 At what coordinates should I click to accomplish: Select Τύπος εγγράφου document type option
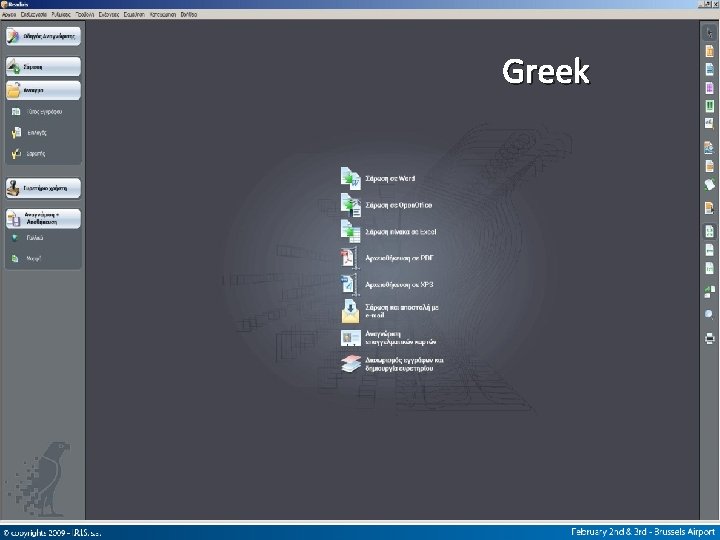coord(37,112)
